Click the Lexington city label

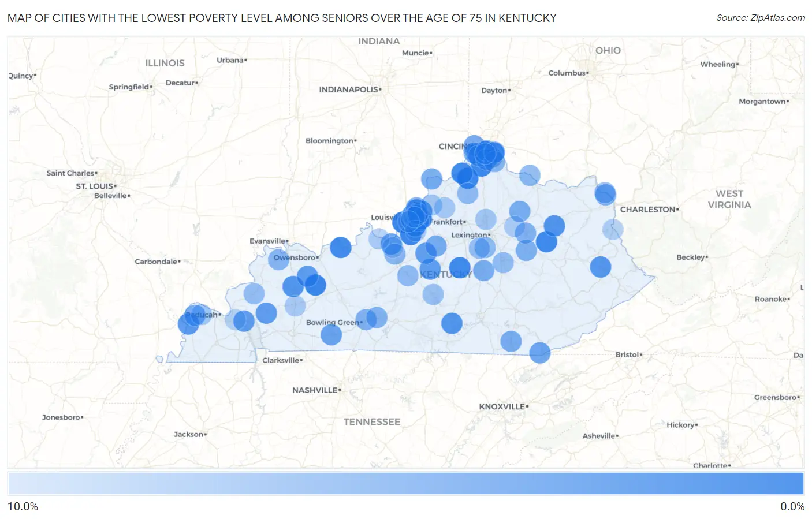click(x=470, y=235)
